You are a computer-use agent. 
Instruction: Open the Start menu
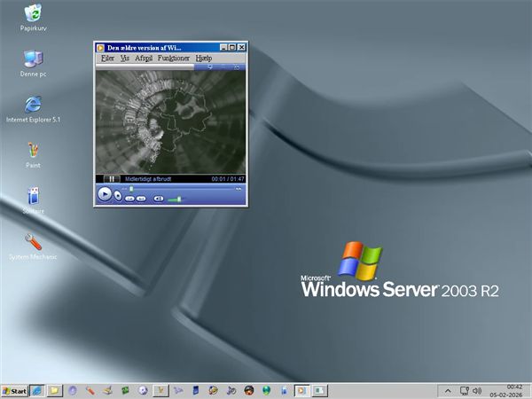pyautogui.click(x=14, y=391)
